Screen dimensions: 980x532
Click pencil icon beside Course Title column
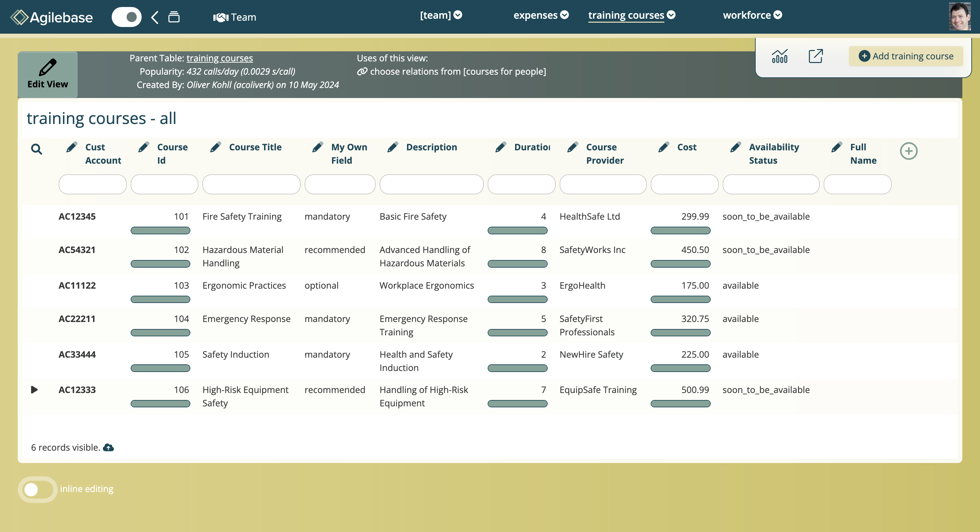pos(216,147)
